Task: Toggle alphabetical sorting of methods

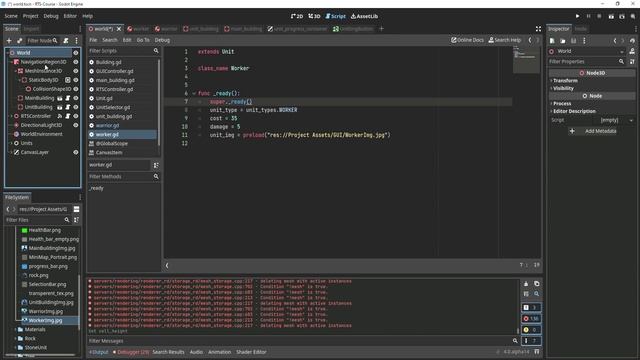Action: click(x=156, y=165)
